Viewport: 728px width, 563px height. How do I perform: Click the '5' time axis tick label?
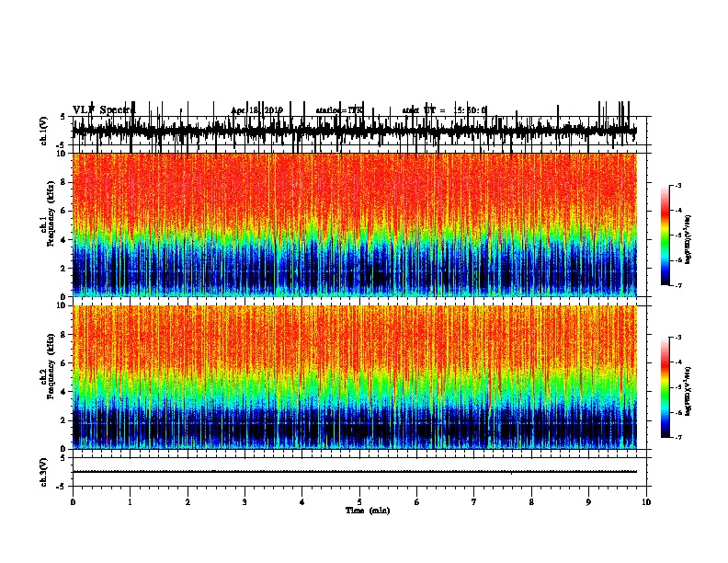click(x=359, y=502)
